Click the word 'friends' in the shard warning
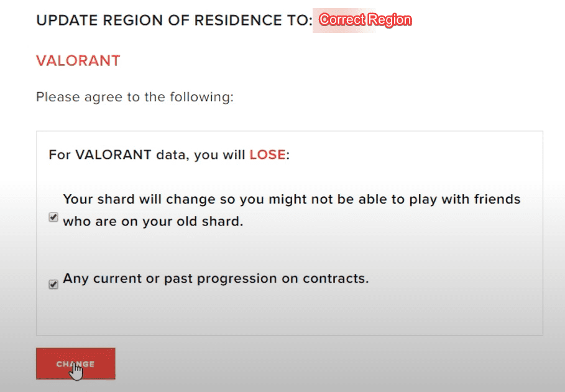The width and height of the screenshot is (565, 392). tap(495, 199)
